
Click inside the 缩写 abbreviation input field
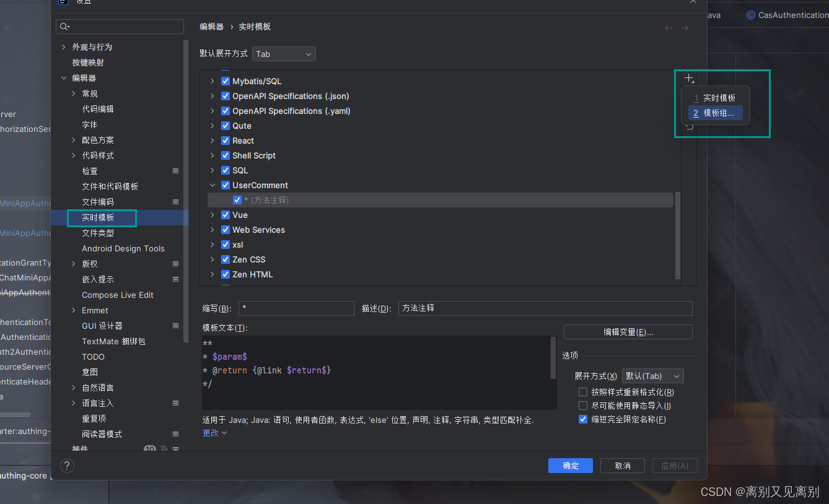(x=296, y=308)
